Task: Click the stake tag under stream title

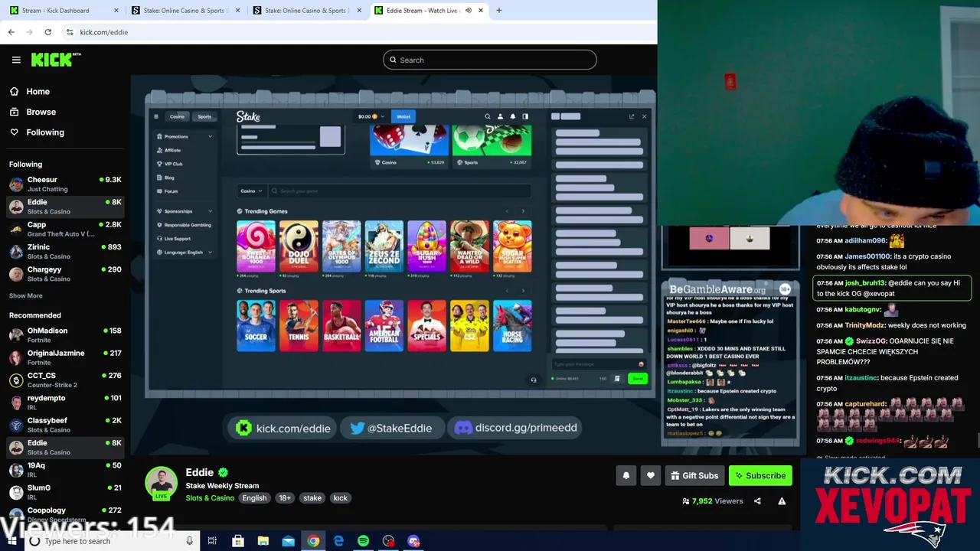Action: tap(312, 498)
